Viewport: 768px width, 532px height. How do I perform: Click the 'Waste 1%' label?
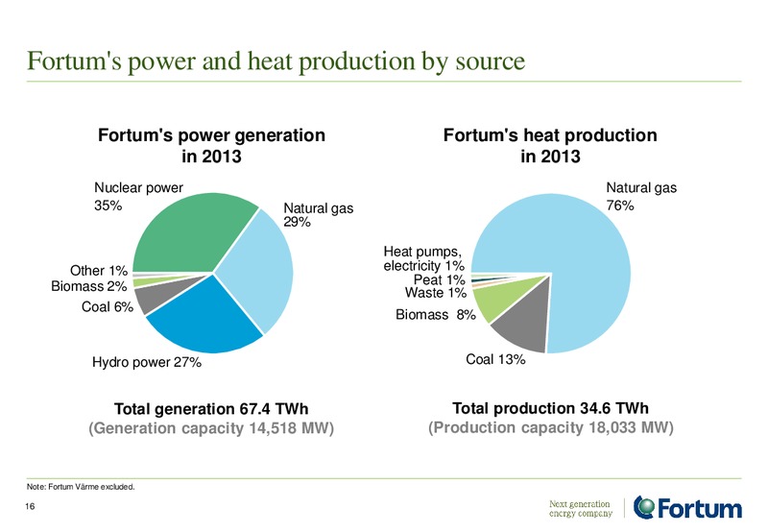436,293
